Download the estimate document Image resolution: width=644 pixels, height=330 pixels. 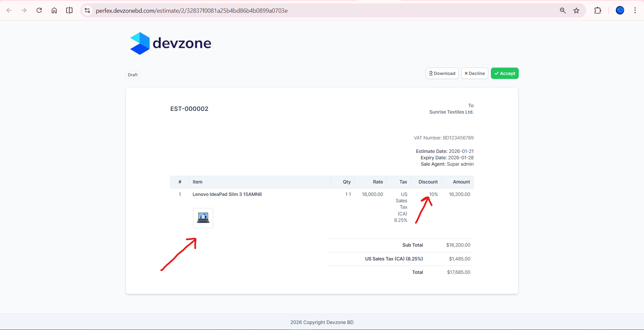pyautogui.click(x=442, y=73)
